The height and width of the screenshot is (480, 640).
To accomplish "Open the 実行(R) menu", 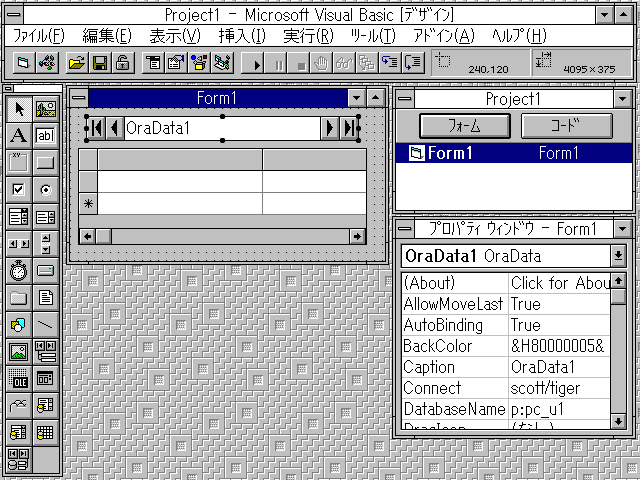I will [x=309, y=36].
